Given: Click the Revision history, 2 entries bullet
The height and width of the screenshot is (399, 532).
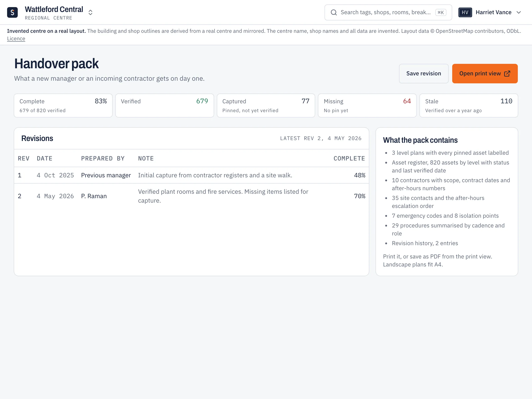Looking at the screenshot, I should pos(425,243).
